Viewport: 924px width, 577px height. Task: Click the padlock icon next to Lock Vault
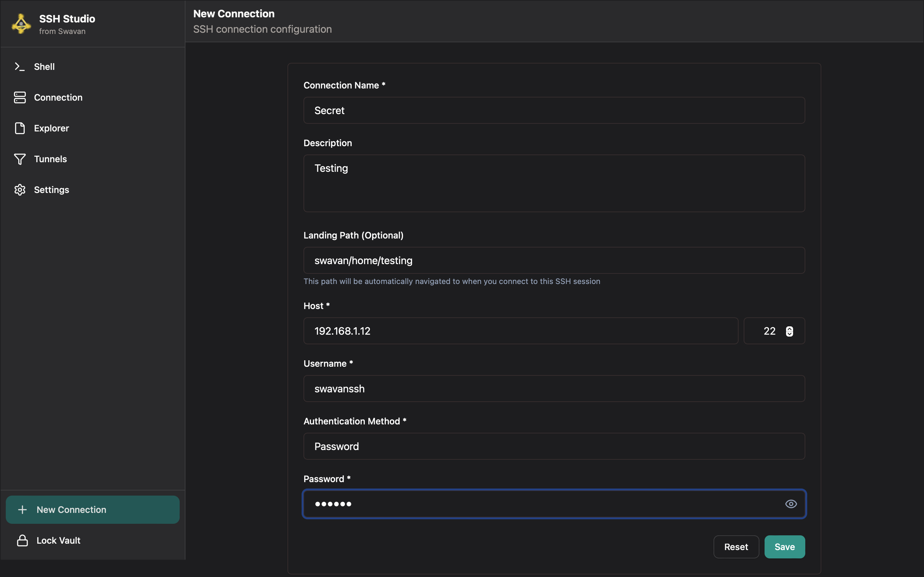click(x=22, y=540)
